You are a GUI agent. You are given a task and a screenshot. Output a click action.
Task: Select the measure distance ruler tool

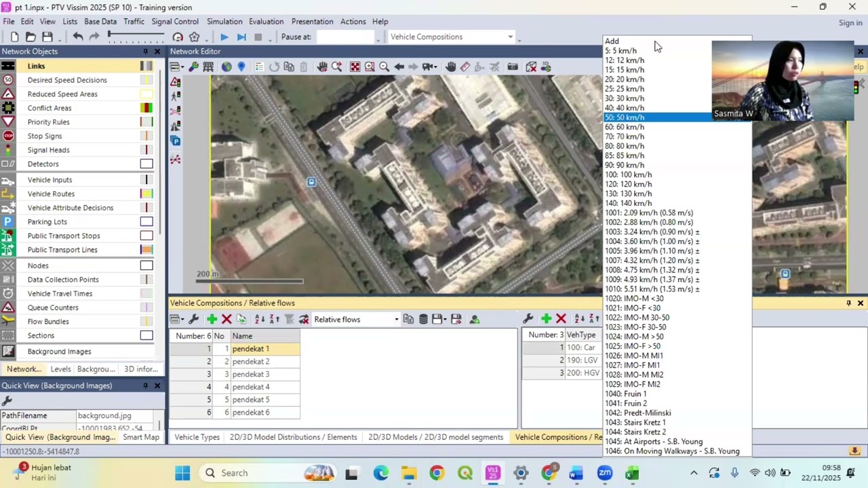[x=465, y=67]
